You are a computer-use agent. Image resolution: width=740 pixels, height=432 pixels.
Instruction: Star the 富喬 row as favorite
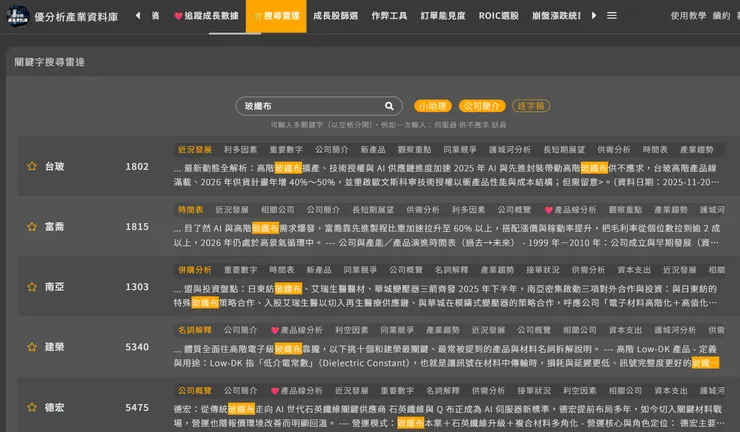pyautogui.click(x=32, y=227)
